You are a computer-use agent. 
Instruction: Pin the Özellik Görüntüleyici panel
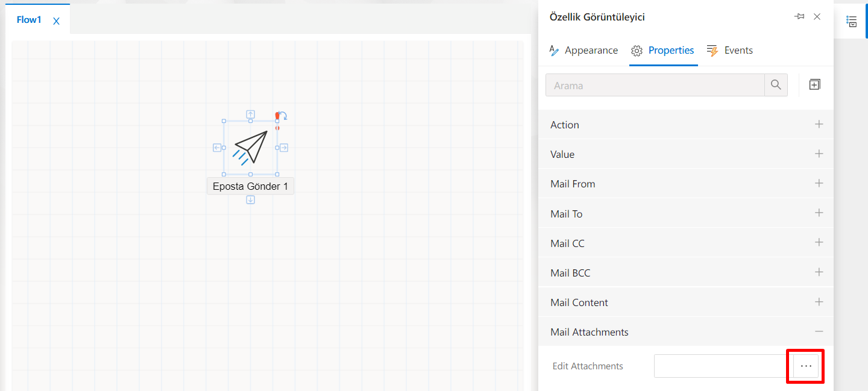[800, 17]
